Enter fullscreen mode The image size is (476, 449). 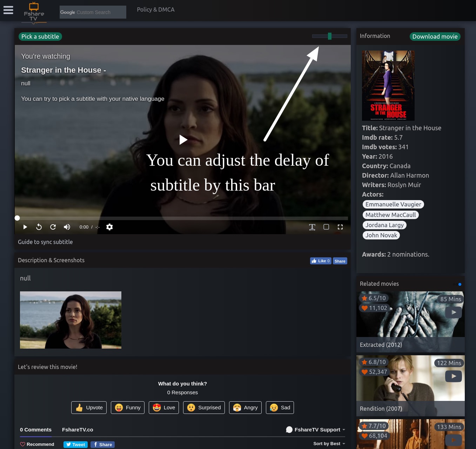coord(340,227)
